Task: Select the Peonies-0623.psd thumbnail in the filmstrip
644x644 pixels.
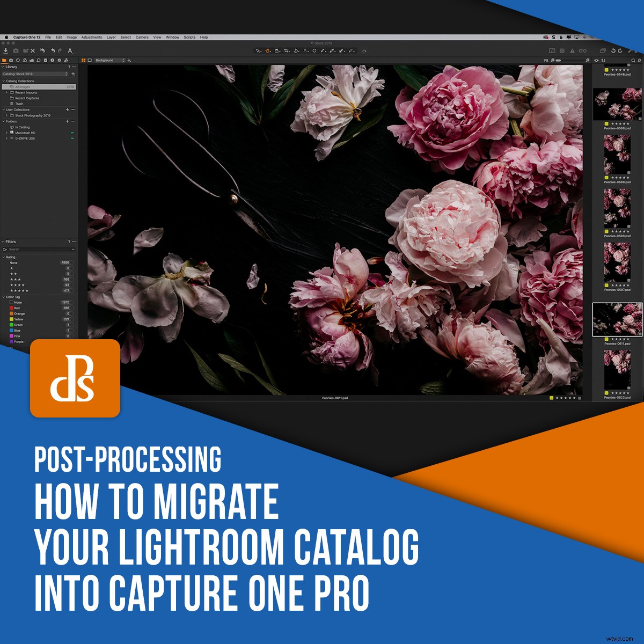Action: (x=618, y=370)
